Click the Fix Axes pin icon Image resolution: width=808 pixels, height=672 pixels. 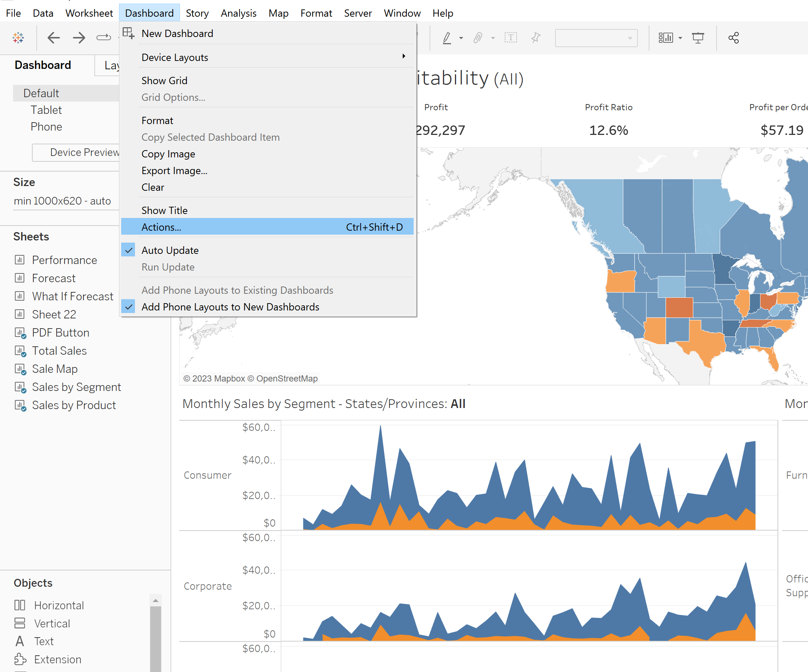tap(536, 38)
